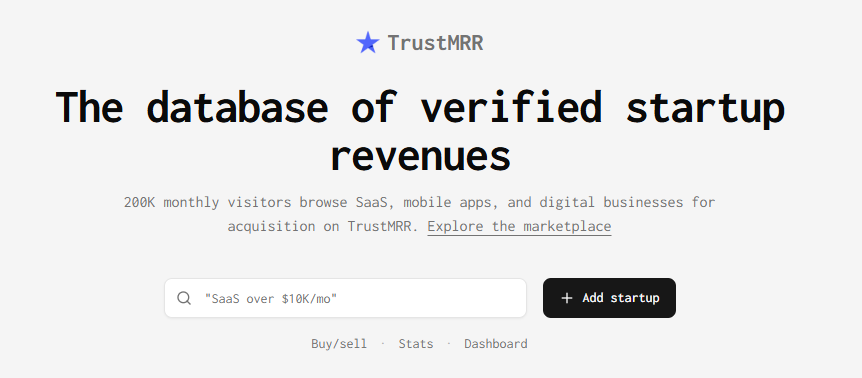This screenshot has height=378, width=862.
Task: Open the Buy/sell page
Action: click(x=339, y=344)
